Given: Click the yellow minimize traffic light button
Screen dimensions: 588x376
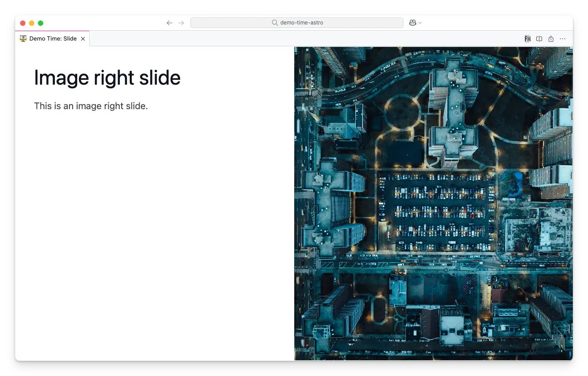Looking at the screenshot, I should [32, 23].
